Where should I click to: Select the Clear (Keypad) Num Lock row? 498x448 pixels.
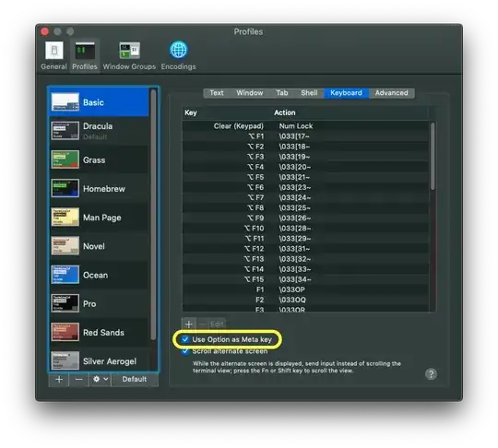tap(305, 126)
